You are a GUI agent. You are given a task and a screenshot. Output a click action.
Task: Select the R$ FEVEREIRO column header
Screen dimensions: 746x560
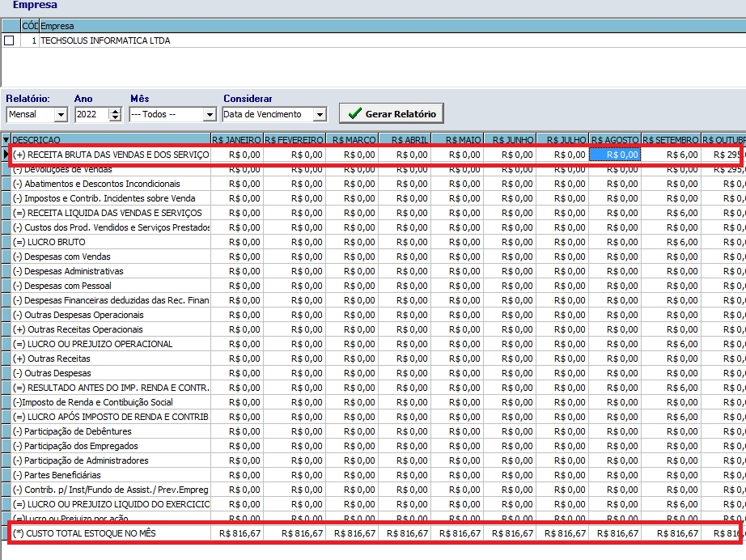295,140
